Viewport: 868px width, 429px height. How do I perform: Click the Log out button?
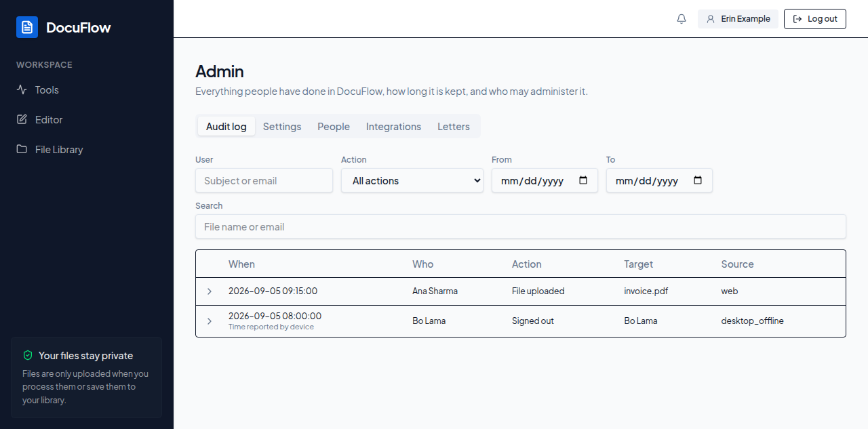click(815, 19)
